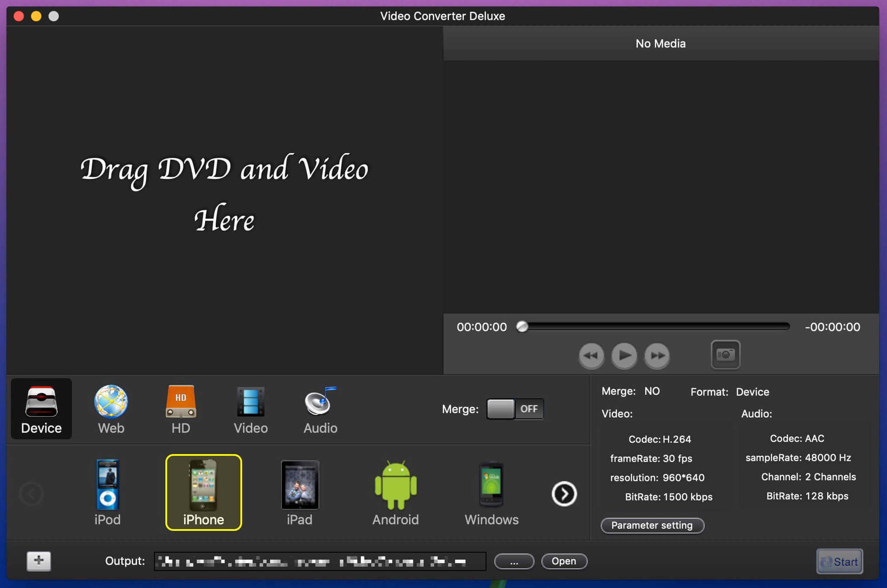Start the conversion
Viewport: 887px width, 588px height.
(839, 561)
